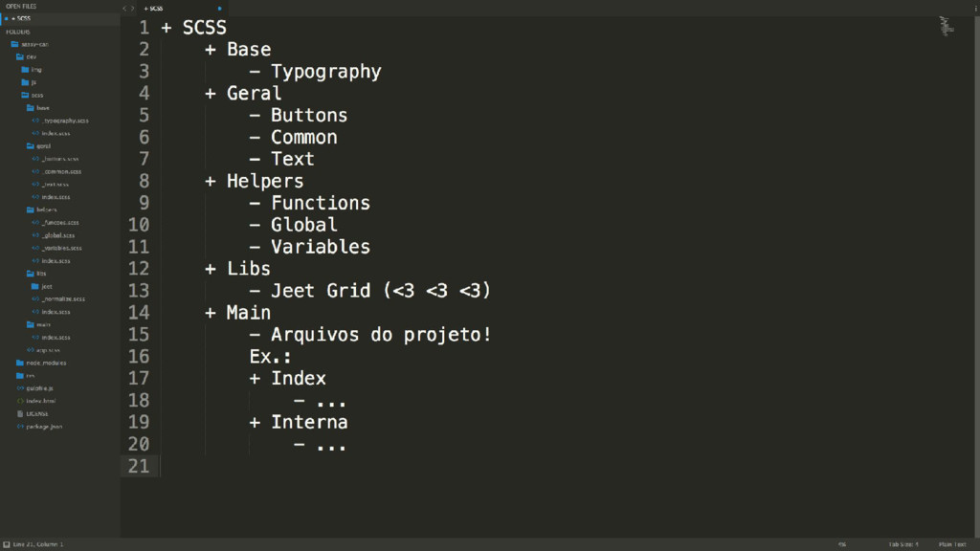Collapse the helpers folder

[41, 209]
